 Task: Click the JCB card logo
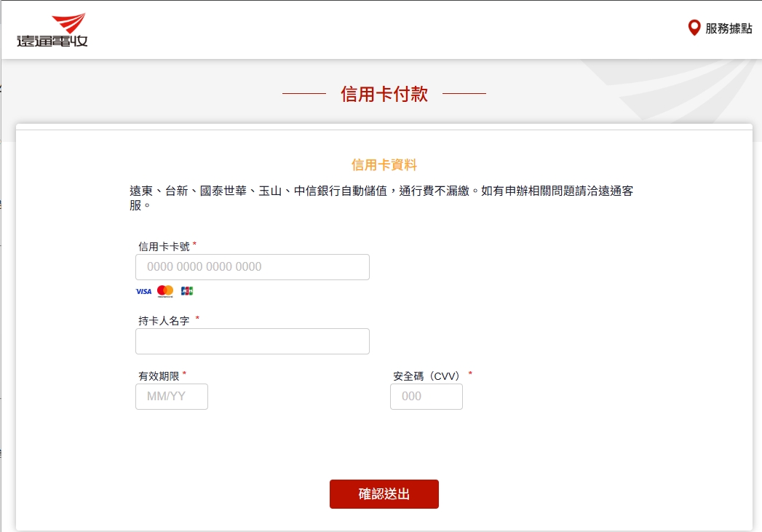click(187, 291)
